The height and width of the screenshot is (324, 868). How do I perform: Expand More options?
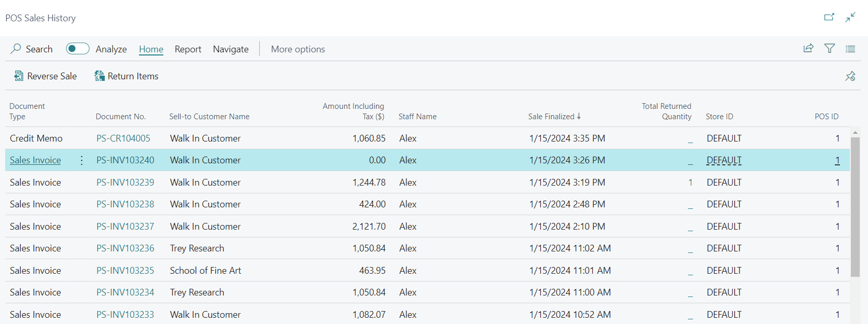click(298, 49)
